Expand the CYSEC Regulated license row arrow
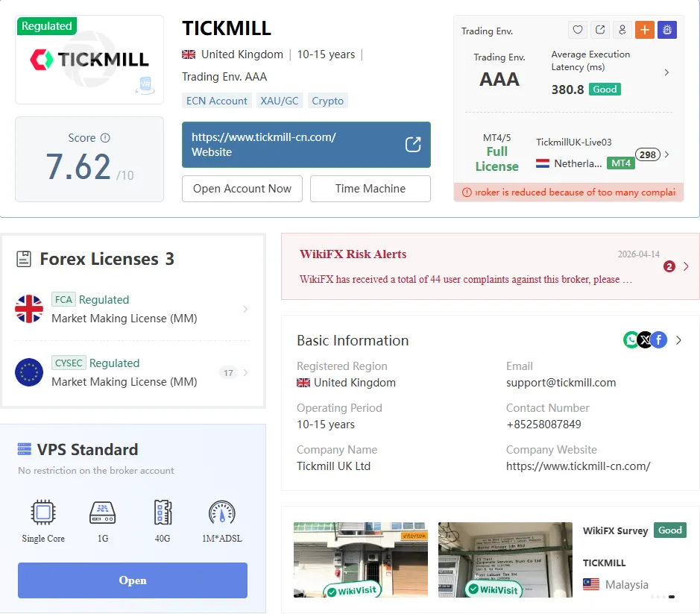 click(245, 372)
